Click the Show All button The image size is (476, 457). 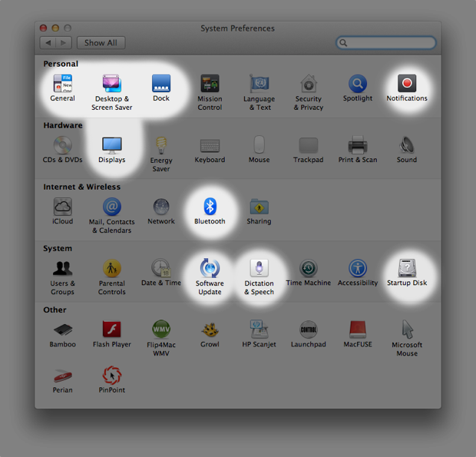[x=101, y=43]
